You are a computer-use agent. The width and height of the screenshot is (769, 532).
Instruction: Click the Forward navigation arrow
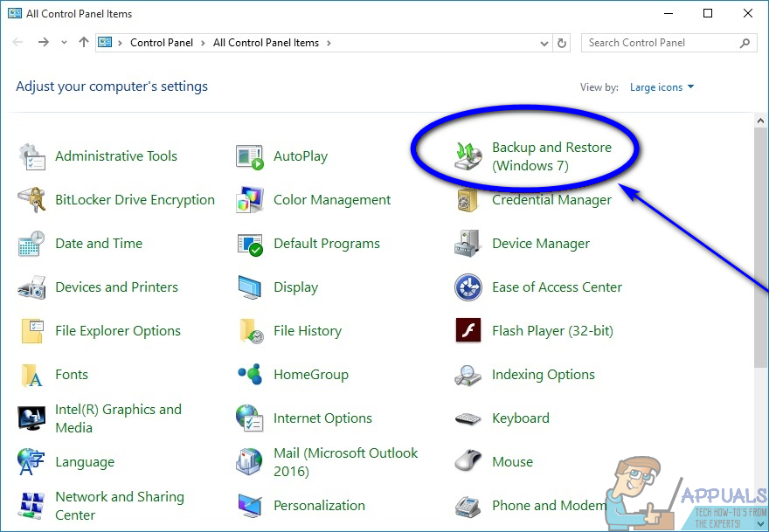click(x=43, y=43)
